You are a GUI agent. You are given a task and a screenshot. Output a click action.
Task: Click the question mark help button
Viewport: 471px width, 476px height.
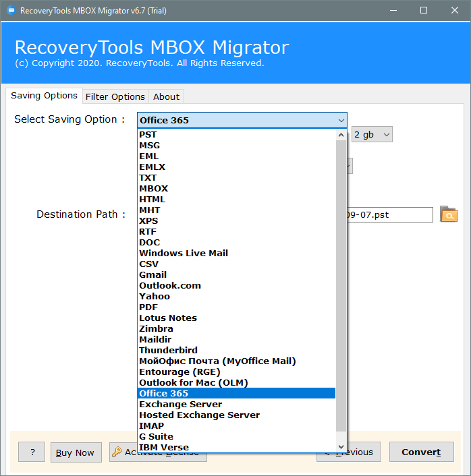32,452
